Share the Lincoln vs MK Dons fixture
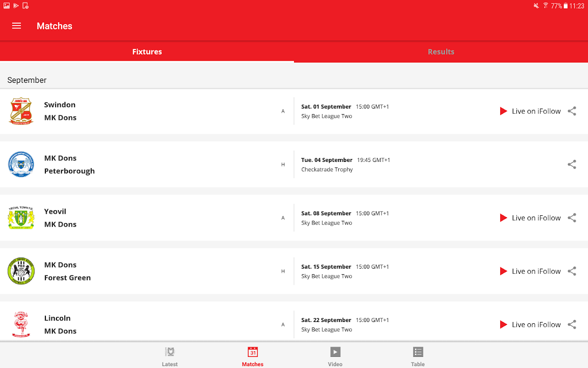 pyautogui.click(x=572, y=324)
